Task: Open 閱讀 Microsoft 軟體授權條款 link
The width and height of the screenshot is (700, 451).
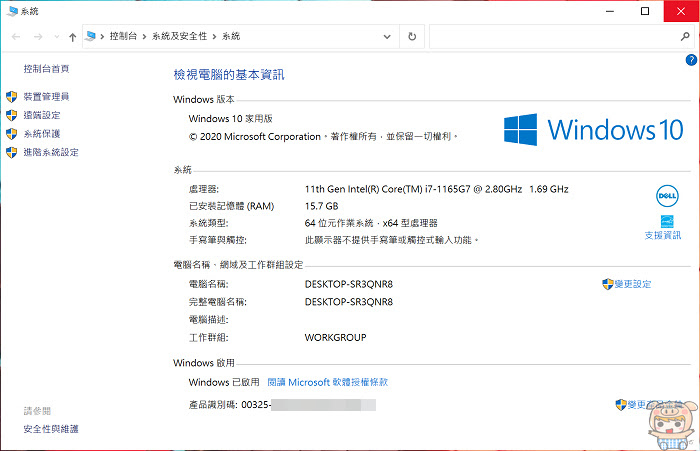Action: click(x=327, y=382)
